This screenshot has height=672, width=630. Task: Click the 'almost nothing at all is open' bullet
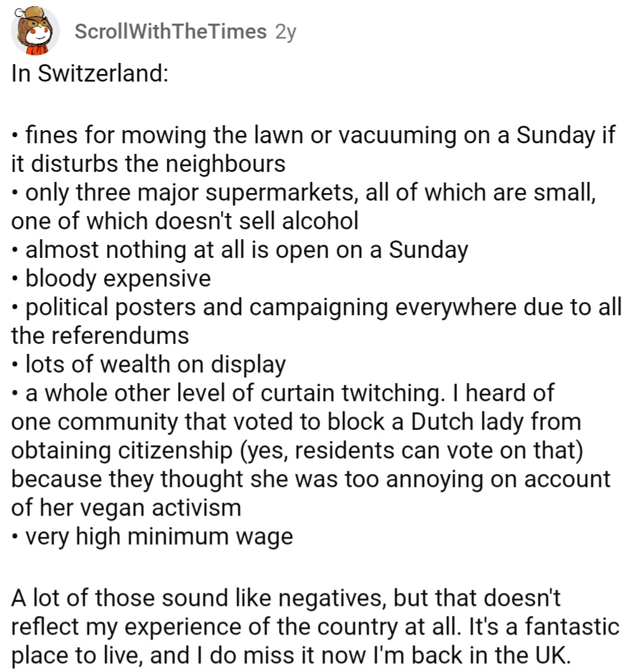click(240, 250)
